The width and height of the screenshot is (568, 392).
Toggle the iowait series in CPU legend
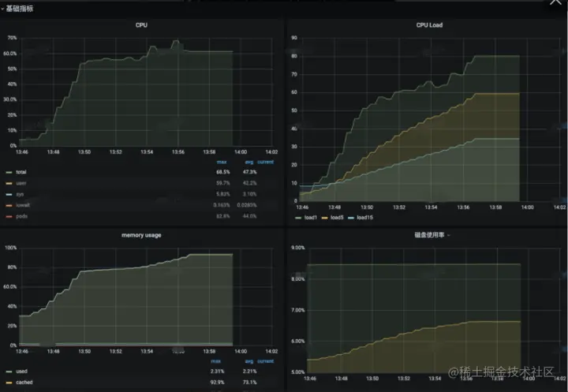click(x=23, y=205)
